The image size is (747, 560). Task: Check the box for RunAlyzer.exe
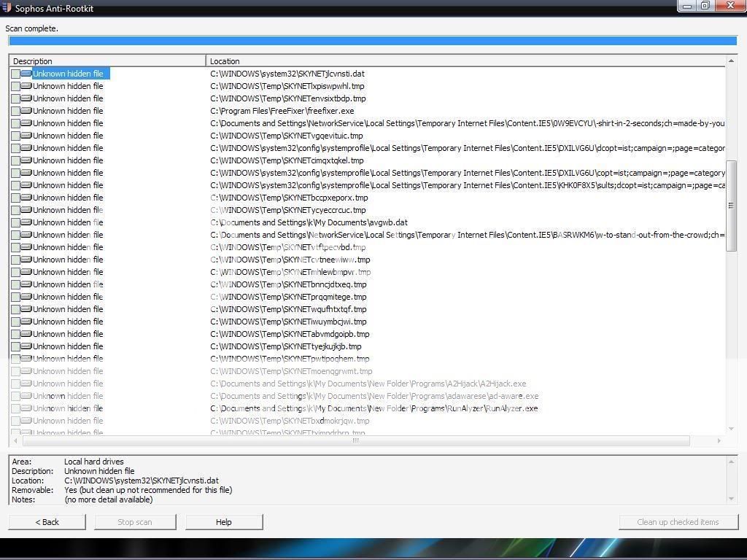pos(15,408)
